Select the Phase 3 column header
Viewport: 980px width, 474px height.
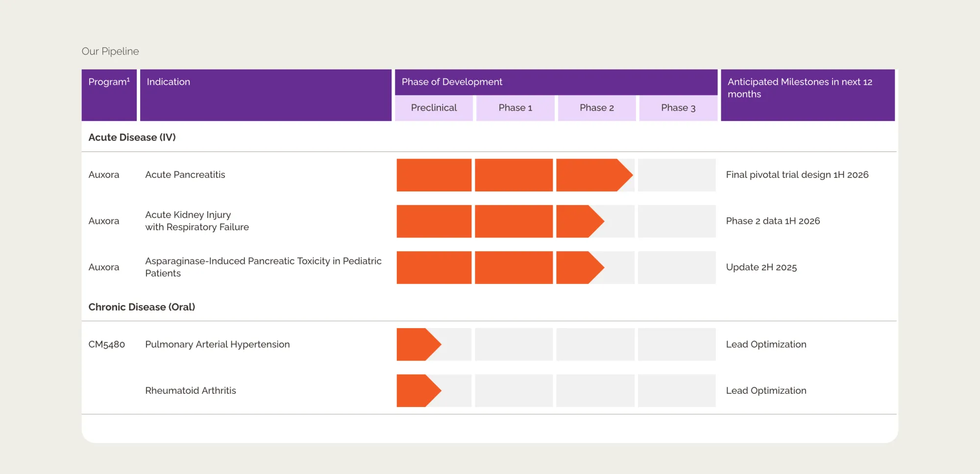click(678, 108)
